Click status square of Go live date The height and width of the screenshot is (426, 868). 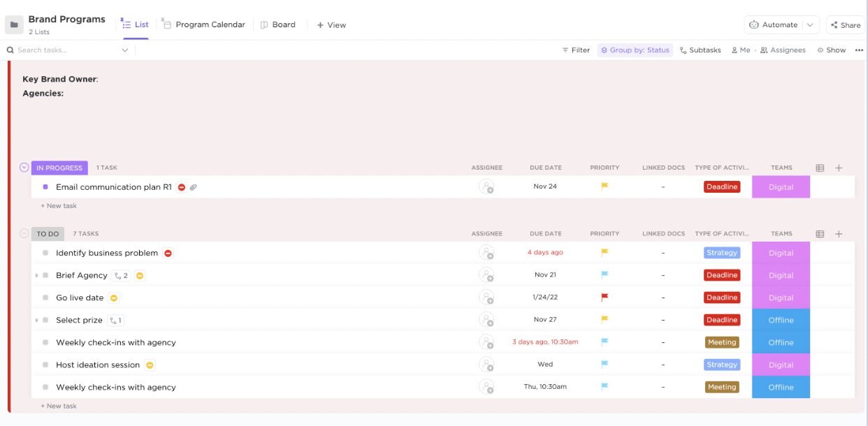point(45,298)
